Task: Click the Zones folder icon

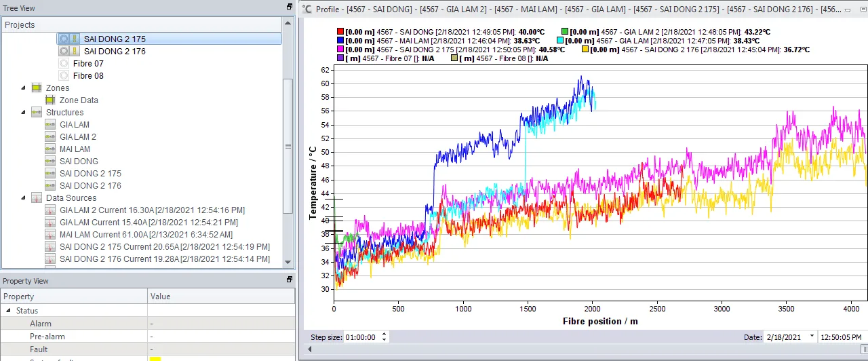Action: 37,88
